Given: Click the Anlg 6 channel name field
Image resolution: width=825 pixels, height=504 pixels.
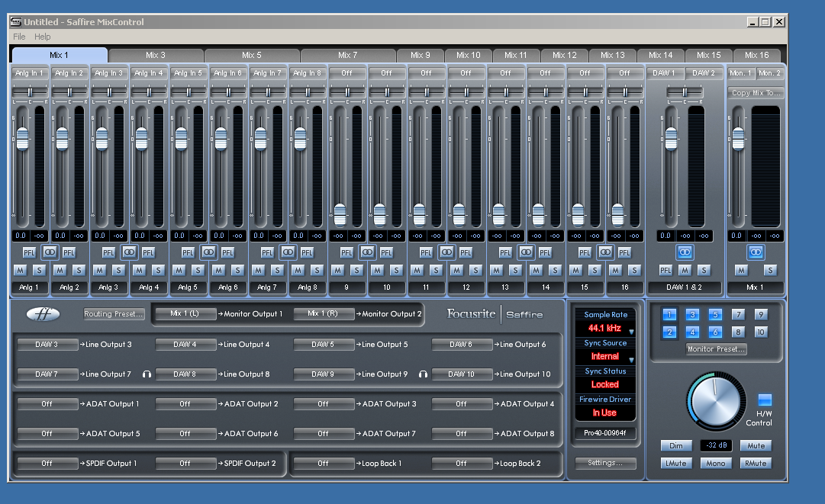Looking at the screenshot, I should click(227, 287).
